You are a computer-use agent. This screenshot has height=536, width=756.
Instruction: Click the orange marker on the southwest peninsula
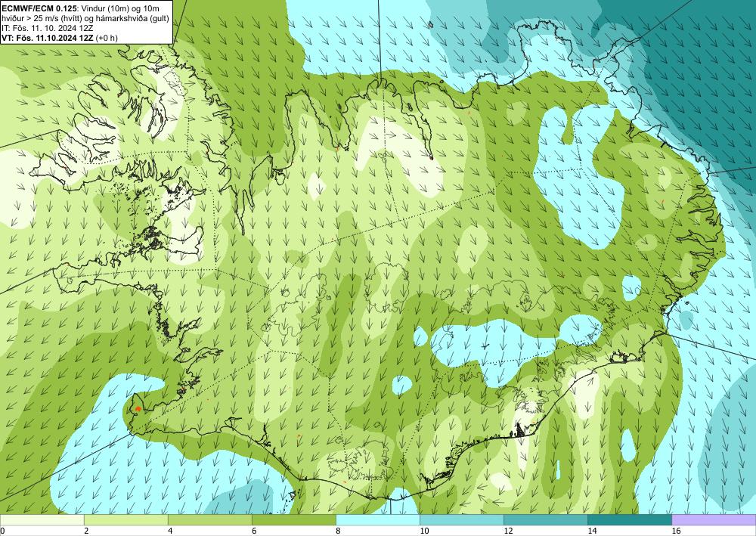pos(138,409)
